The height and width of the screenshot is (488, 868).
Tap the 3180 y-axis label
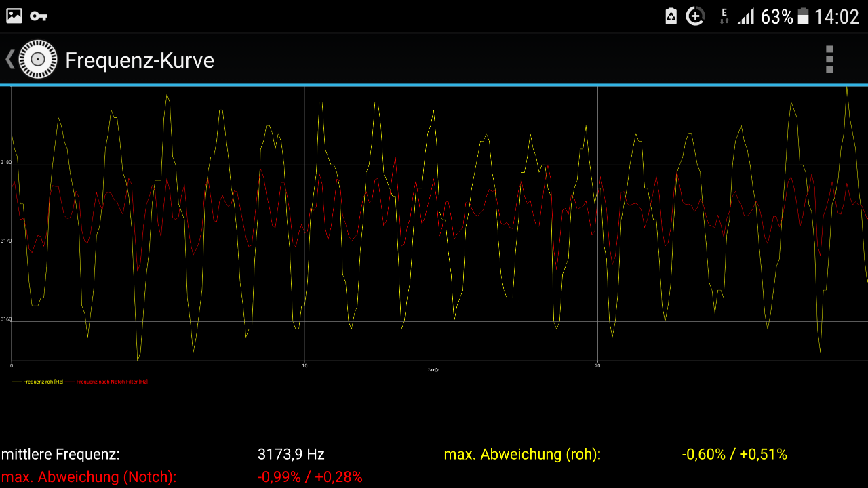[6, 162]
